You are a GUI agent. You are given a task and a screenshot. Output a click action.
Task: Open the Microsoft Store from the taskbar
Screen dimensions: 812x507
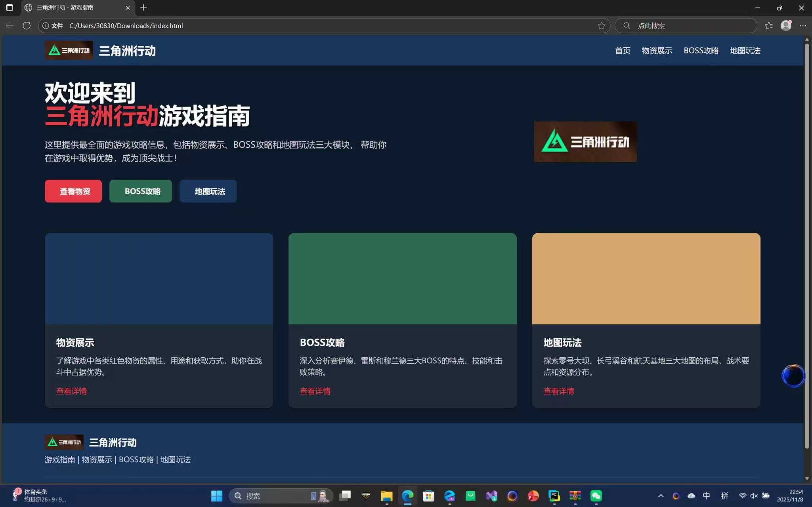coord(428,495)
